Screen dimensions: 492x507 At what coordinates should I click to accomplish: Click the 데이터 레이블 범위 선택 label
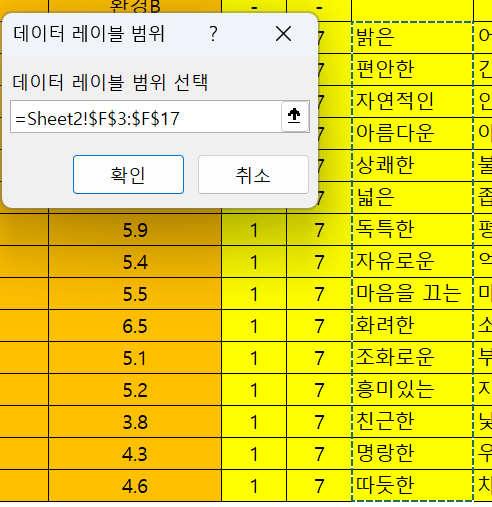(110, 82)
